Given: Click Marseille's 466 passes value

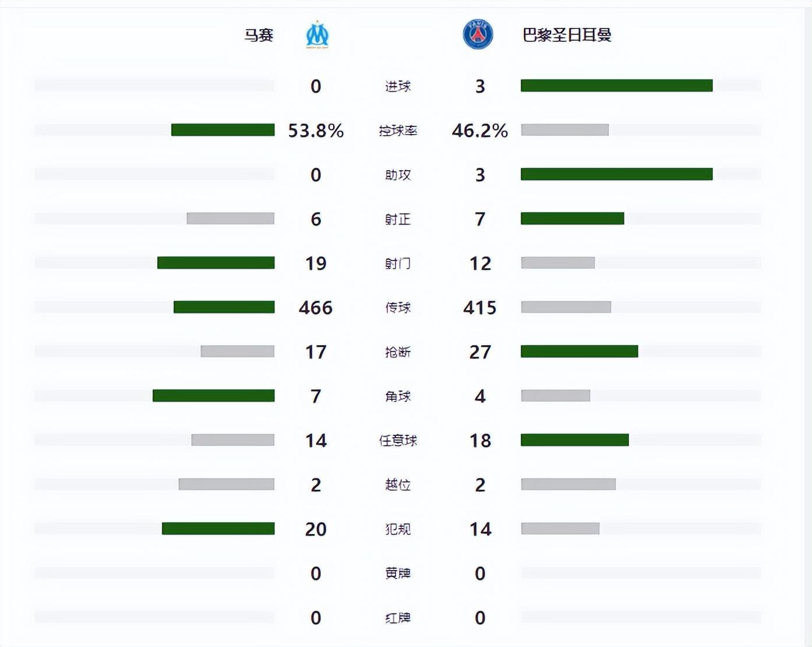Looking at the screenshot, I should (x=316, y=308).
